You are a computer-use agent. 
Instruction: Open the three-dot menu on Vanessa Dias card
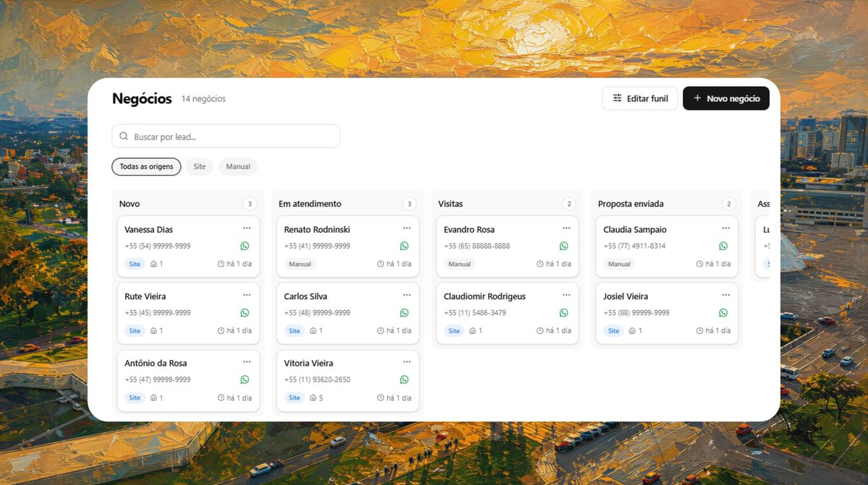[247, 228]
